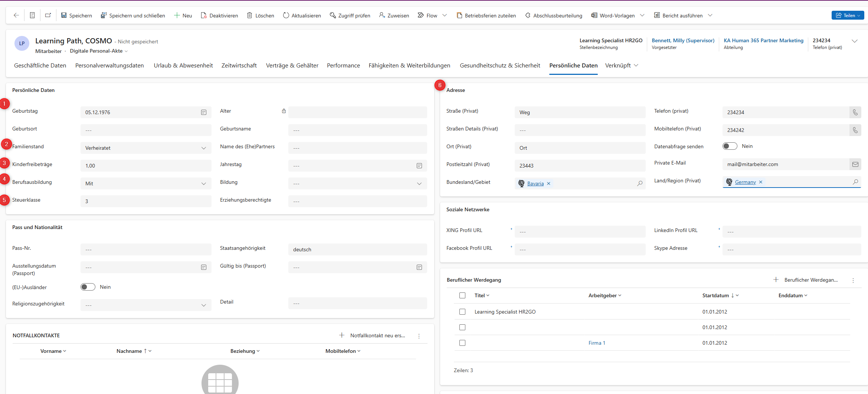868x394 pixels.
Task: Click the Speichern disk icon
Action: click(64, 15)
